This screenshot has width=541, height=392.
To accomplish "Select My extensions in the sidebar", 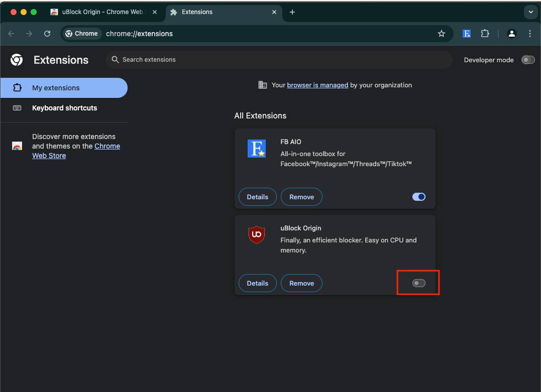I will point(64,88).
